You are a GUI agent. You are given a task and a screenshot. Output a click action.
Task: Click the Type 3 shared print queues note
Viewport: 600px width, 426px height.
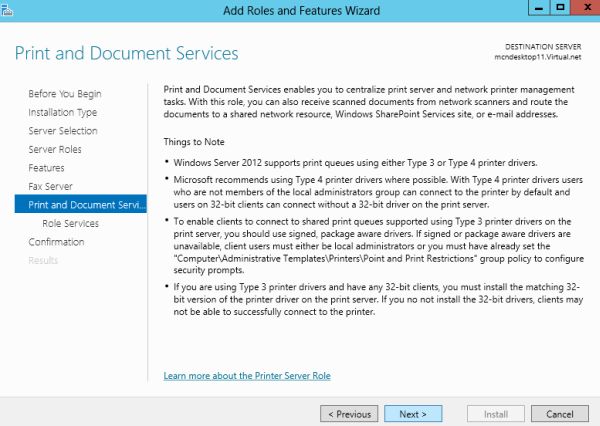point(378,246)
